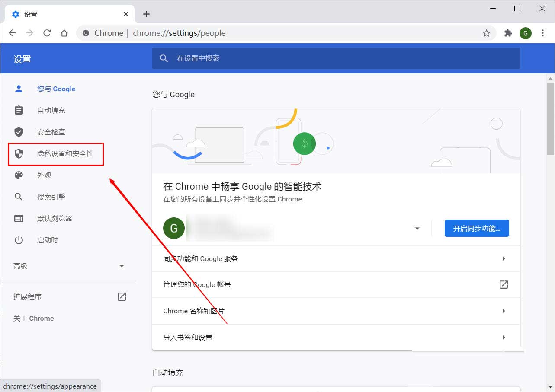Click the back navigation arrow
This screenshot has width=555, height=392.
[12, 33]
